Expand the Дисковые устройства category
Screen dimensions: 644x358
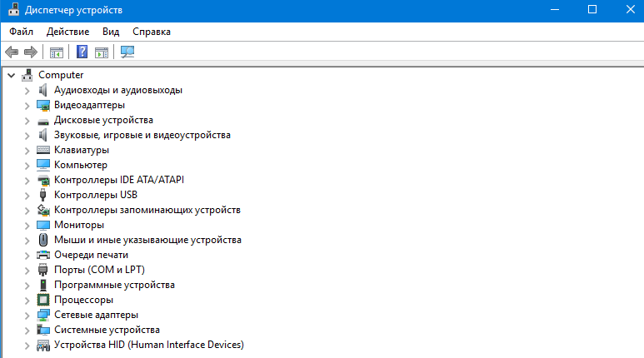coord(27,121)
